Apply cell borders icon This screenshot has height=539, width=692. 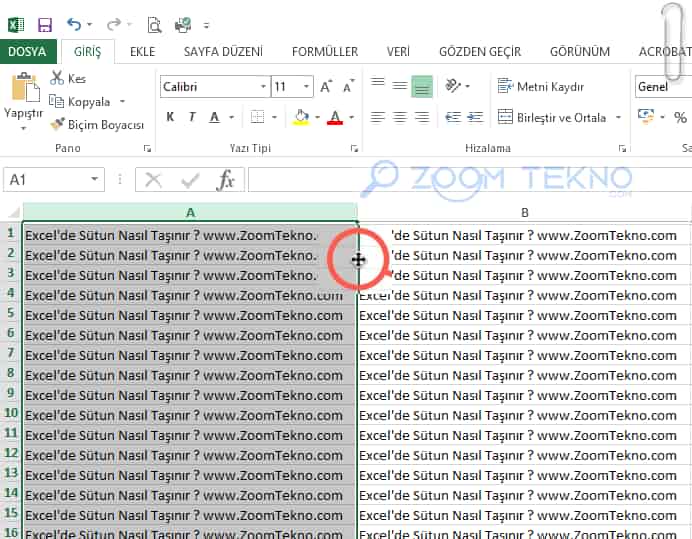tap(257, 117)
